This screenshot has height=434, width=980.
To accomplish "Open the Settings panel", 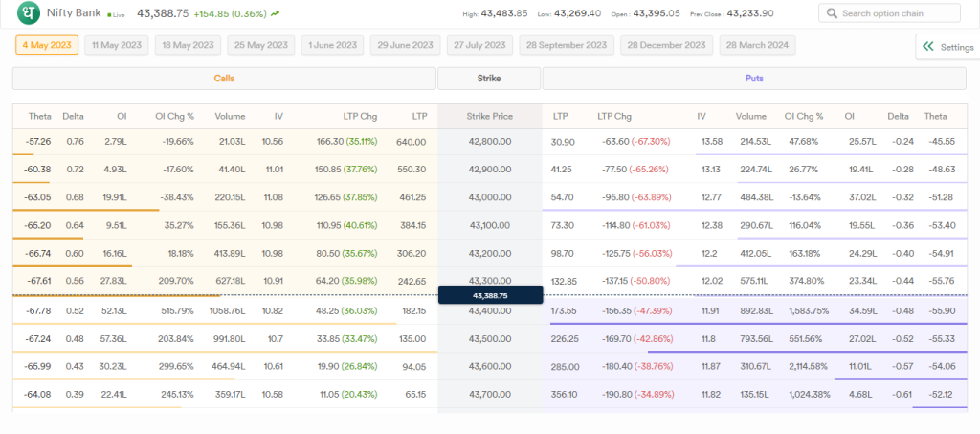I will point(947,47).
